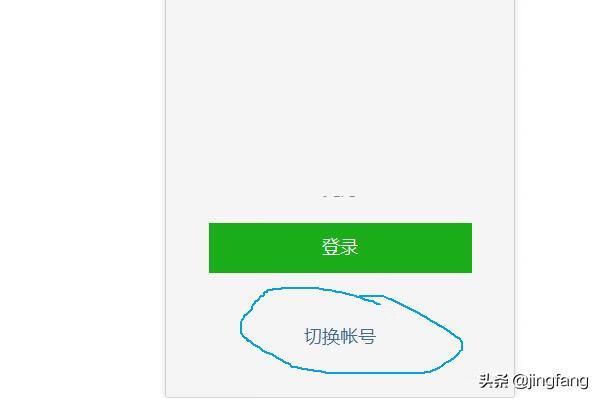Switch account via 切换帐号
This screenshot has width=600, height=400.
click(x=340, y=336)
